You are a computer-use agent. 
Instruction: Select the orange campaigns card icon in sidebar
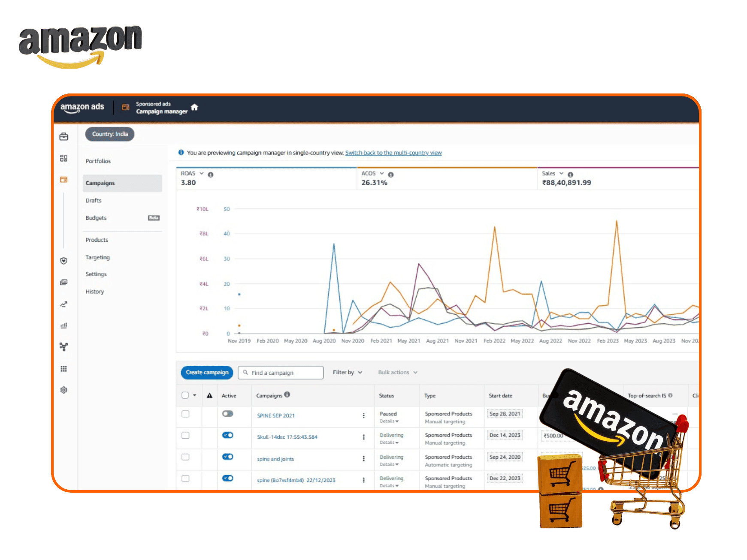(64, 179)
